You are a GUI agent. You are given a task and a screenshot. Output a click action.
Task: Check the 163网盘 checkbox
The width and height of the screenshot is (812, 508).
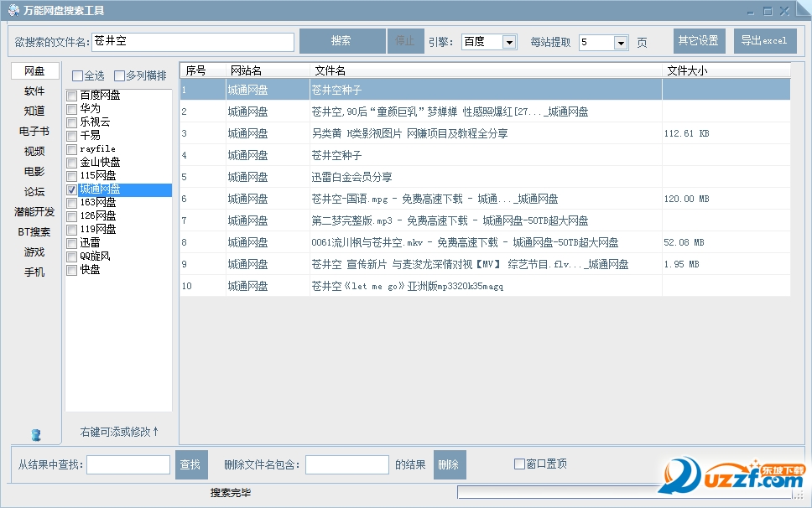[72, 204]
